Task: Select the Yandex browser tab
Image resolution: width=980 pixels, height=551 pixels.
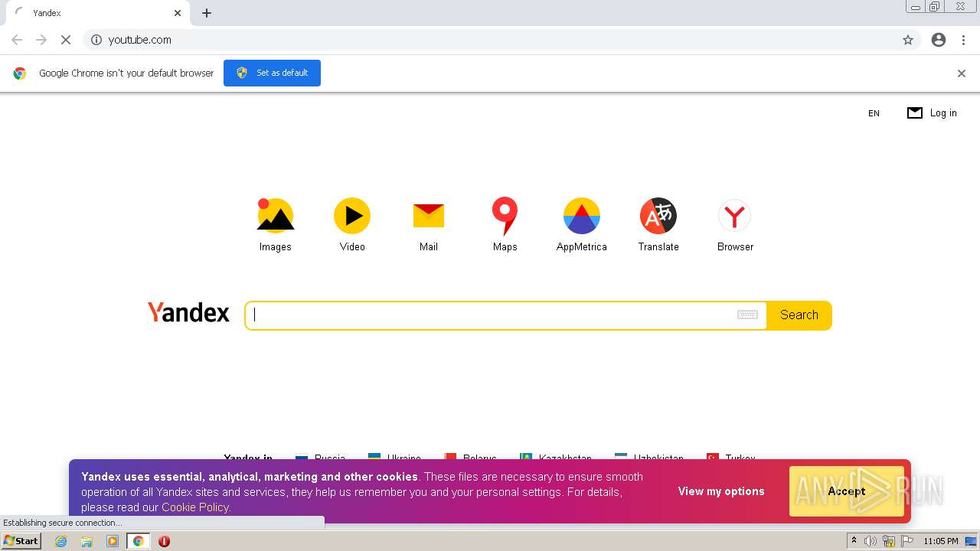Action: coord(98,13)
